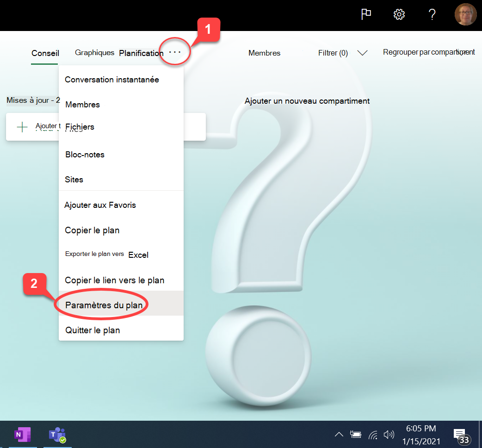Show hidden system tray icons
This screenshot has height=448, width=482.
tap(339, 434)
